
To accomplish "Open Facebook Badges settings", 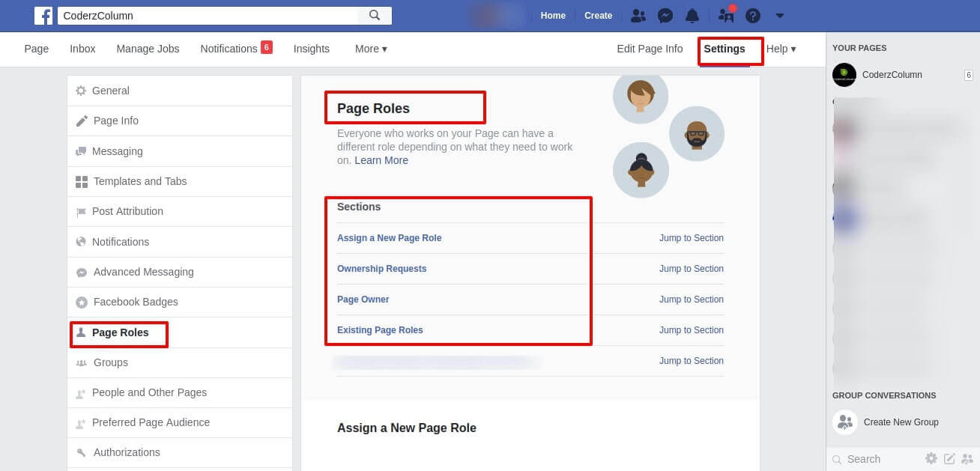I will pos(180,302).
